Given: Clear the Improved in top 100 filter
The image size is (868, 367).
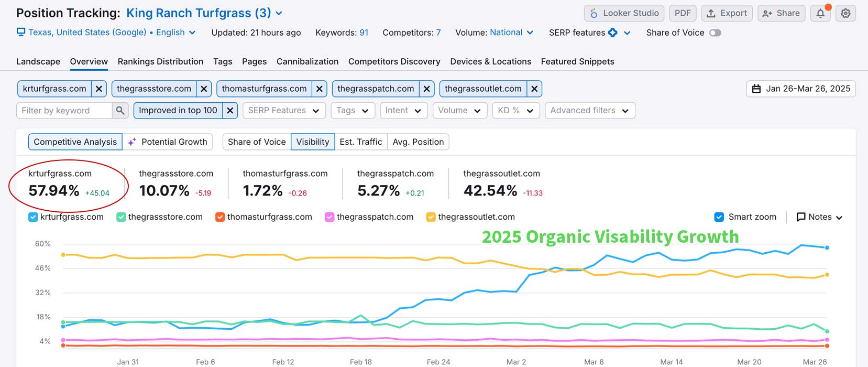Looking at the screenshot, I should pyautogui.click(x=230, y=110).
